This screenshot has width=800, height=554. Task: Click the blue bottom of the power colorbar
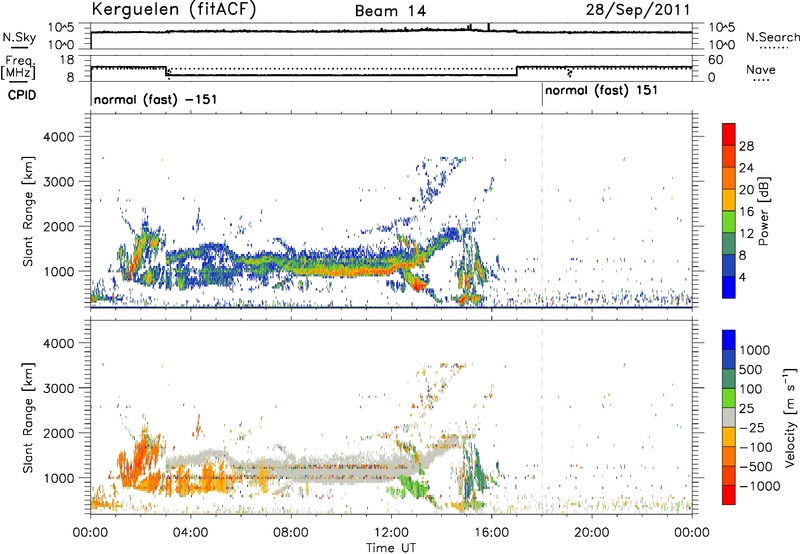coord(729,287)
